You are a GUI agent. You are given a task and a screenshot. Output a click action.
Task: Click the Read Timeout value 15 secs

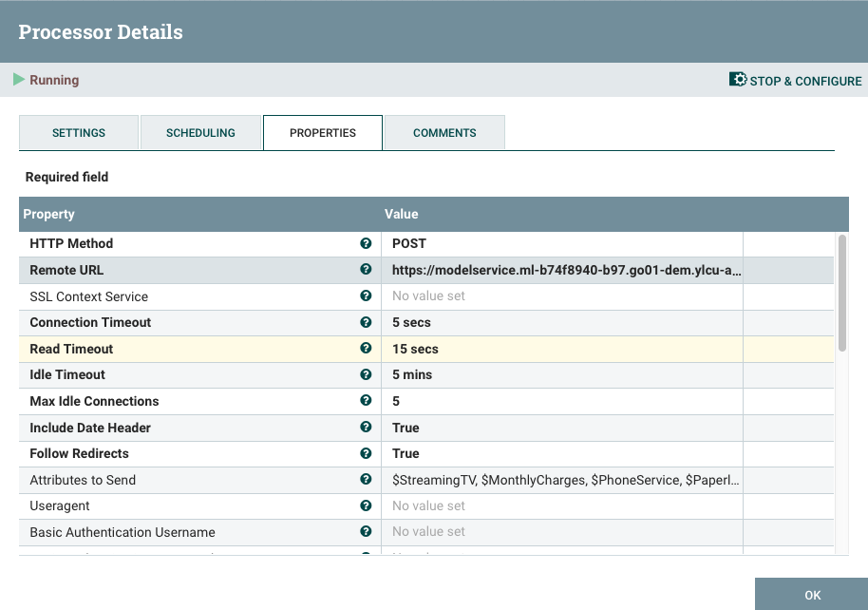tap(415, 349)
